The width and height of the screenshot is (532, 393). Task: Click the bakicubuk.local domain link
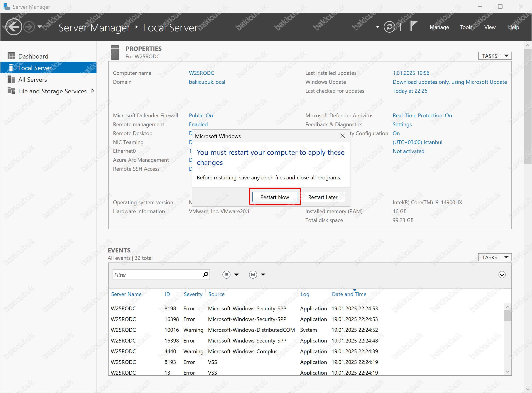207,82
